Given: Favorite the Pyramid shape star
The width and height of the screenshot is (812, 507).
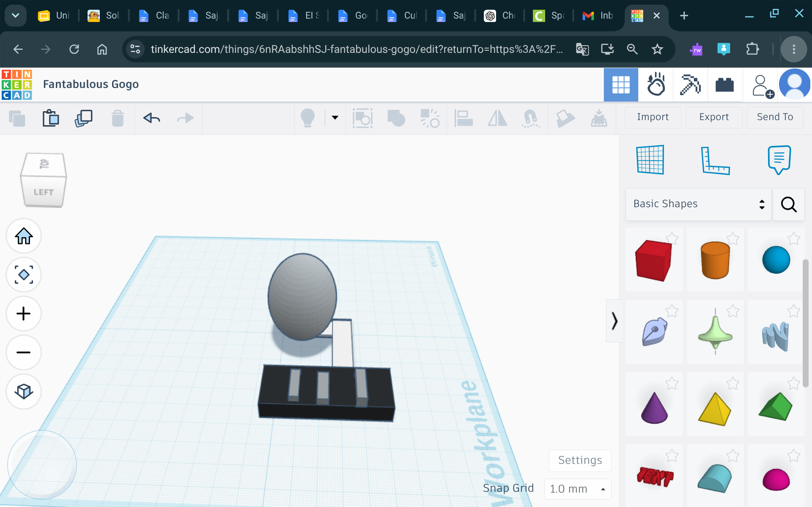Looking at the screenshot, I should click(733, 384).
